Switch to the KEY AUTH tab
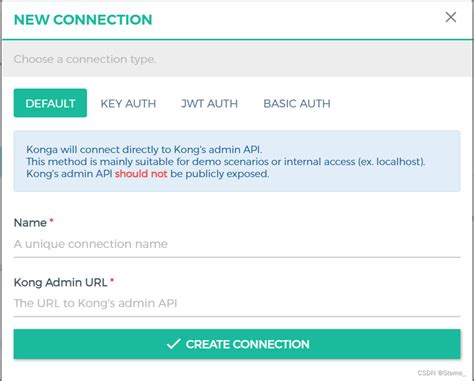The height and width of the screenshot is (381, 474). pos(128,103)
